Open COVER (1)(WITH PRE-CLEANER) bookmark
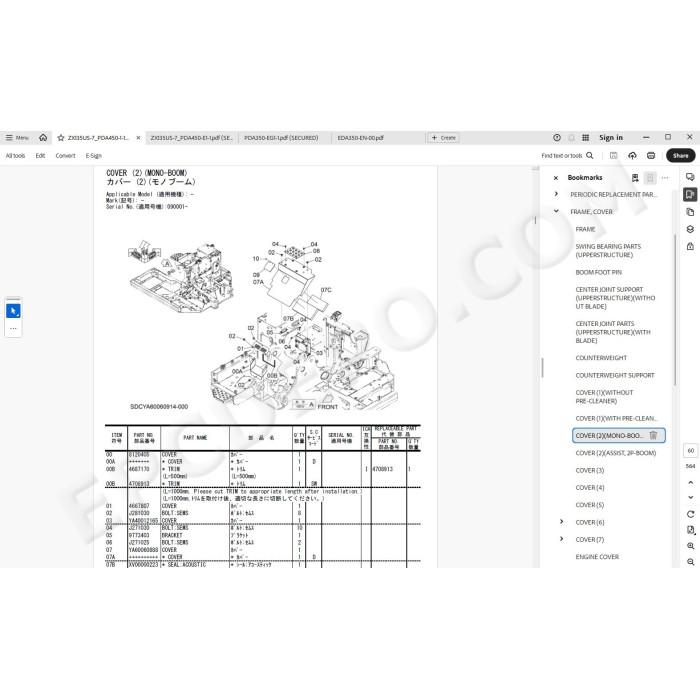The width and height of the screenshot is (700, 700). click(x=616, y=418)
